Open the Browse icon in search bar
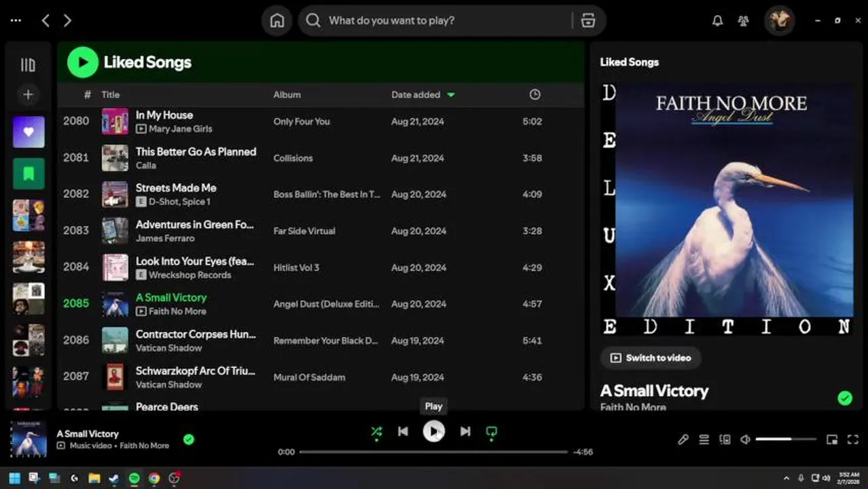This screenshot has height=489, width=868. click(x=588, y=20)
